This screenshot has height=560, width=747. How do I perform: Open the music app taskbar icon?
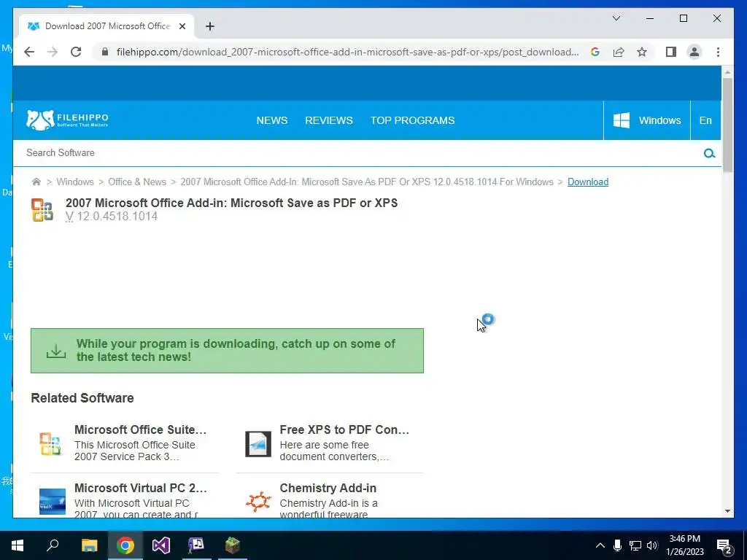196,545
